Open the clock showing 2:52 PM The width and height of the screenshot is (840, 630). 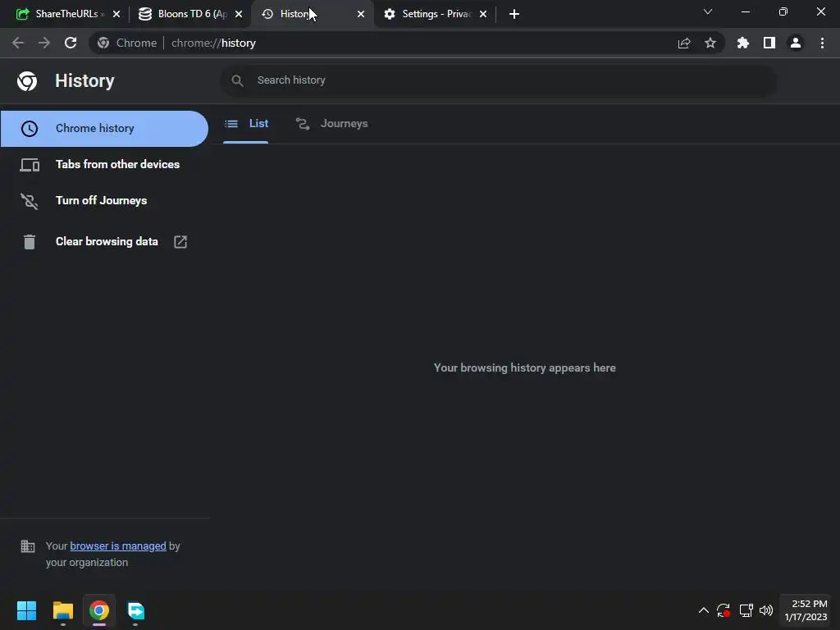pos(806,610)
